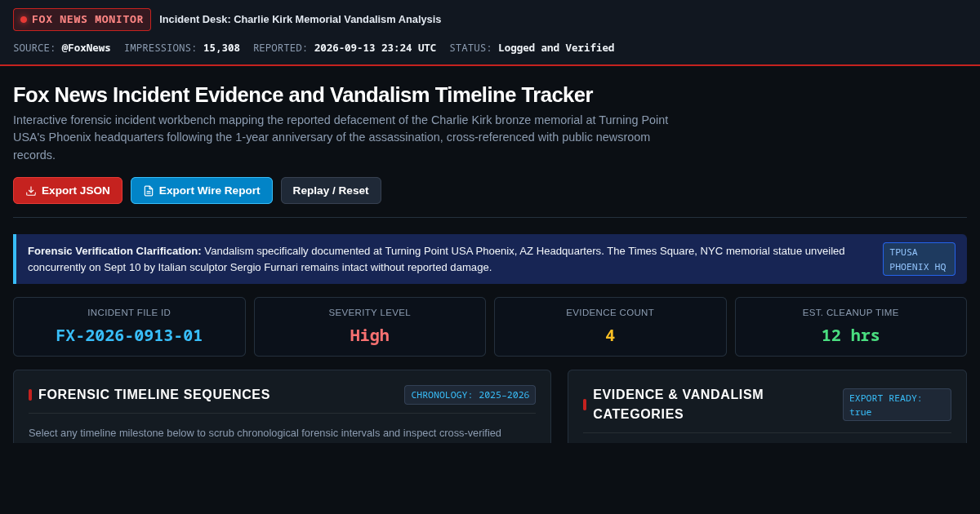
Task: Click the download icon in Export JSON
Action: (31, 191)
